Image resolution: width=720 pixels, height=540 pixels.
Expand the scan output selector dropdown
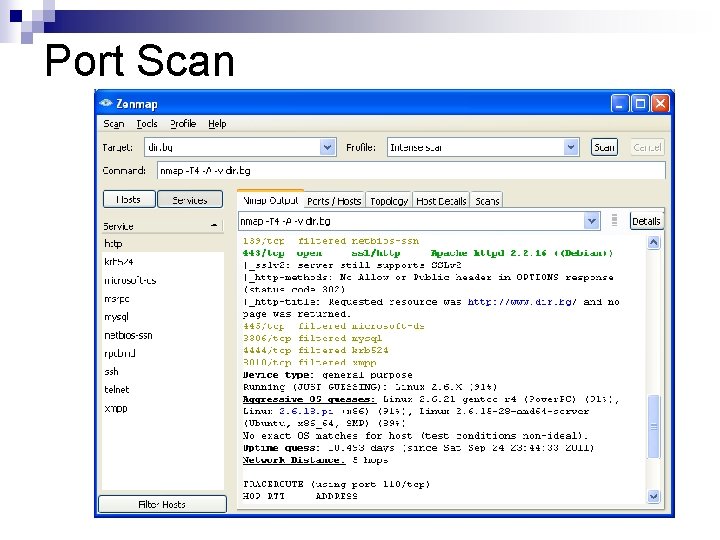click(x=591, y=221)
